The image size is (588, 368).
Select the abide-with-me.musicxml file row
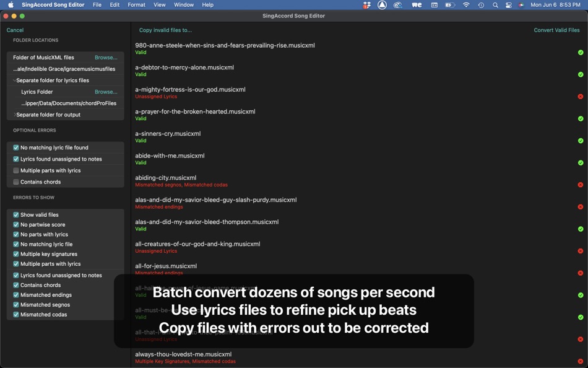[359, 159]
